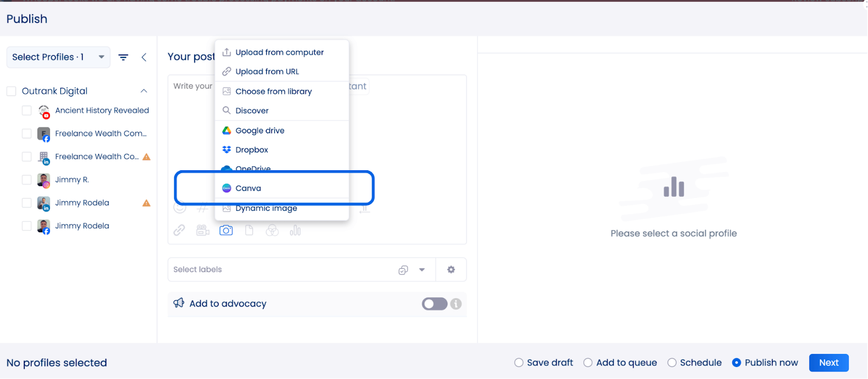Insert a hashtag via the hashtag icon
This screenshot has width=868, height=379.
[x=202, y=208]
